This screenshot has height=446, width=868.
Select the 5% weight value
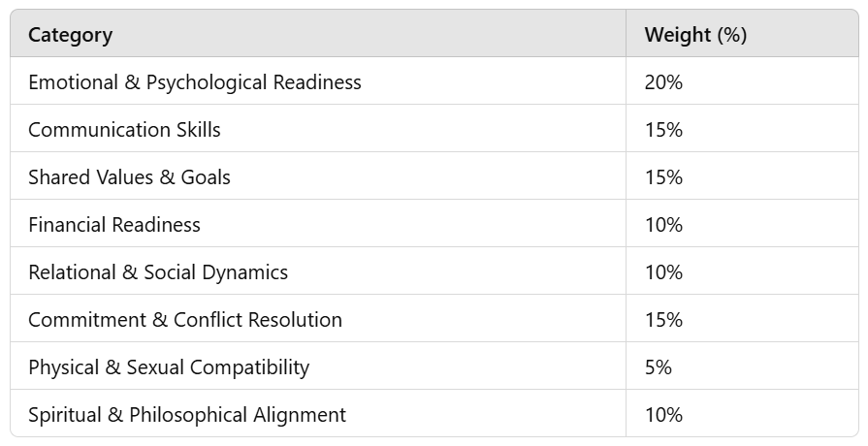(x=658, y=367)
